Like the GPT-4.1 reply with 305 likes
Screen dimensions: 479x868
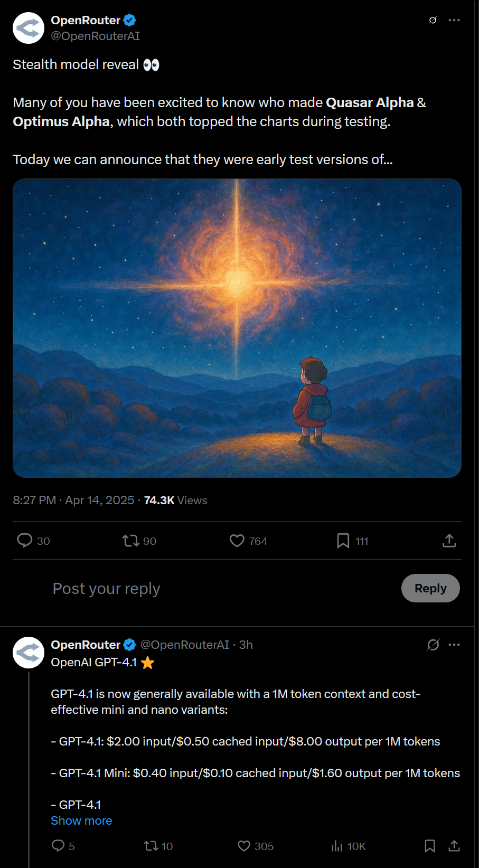pos(244,846)
